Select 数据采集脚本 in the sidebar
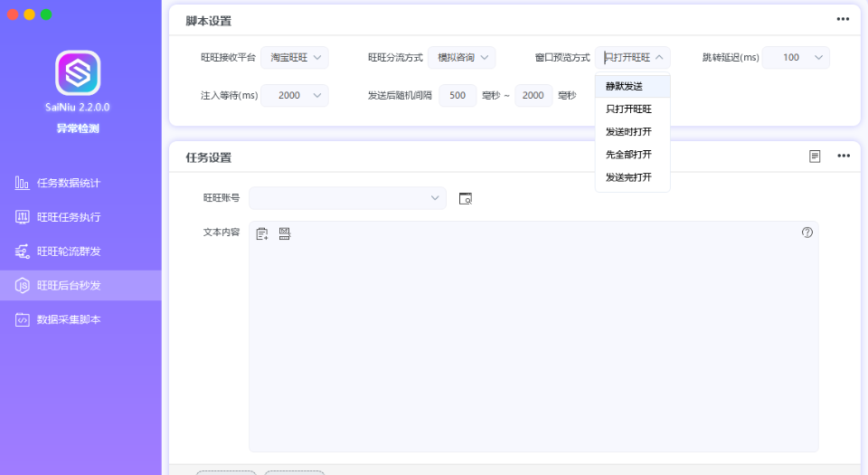This screenshot has width=868, height=475. (x=69, y=319)
